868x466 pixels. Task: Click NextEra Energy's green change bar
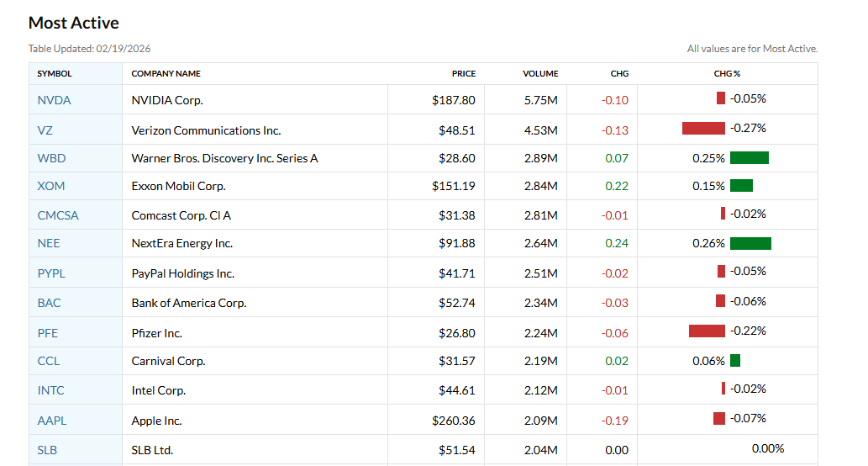tap(750, 244)
